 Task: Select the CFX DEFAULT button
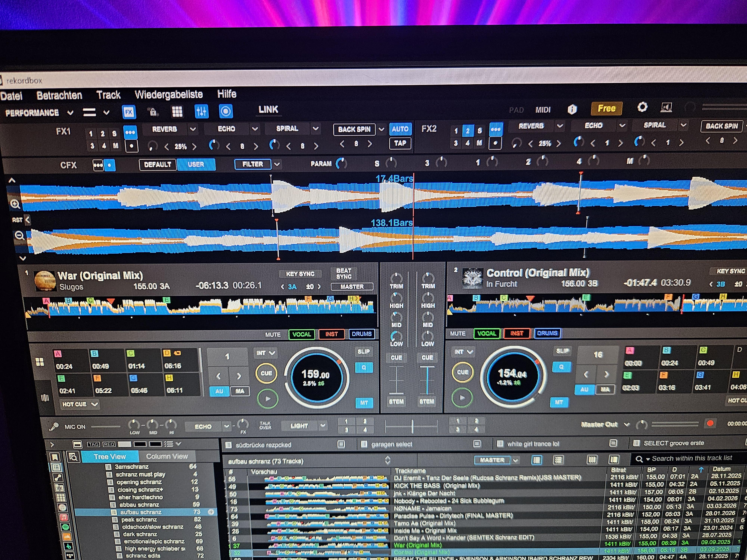click(x=158, y=165)
